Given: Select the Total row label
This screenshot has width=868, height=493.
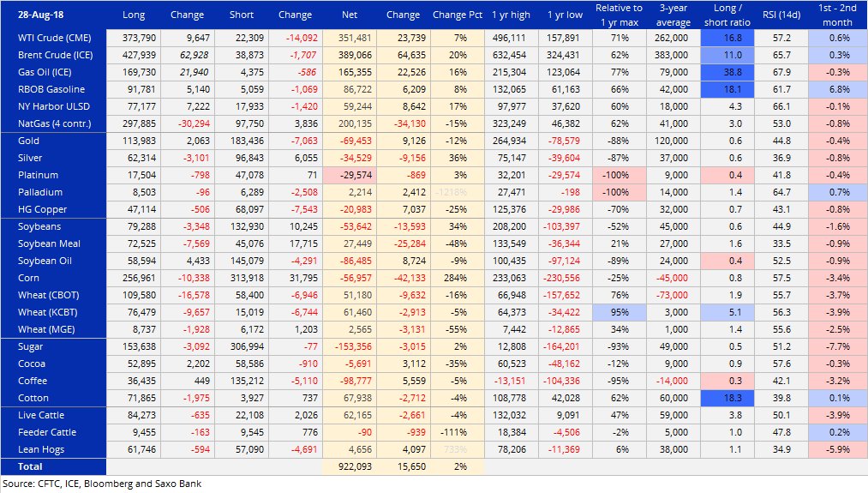Looking at the screenshot, I should (x=30, y=466).
